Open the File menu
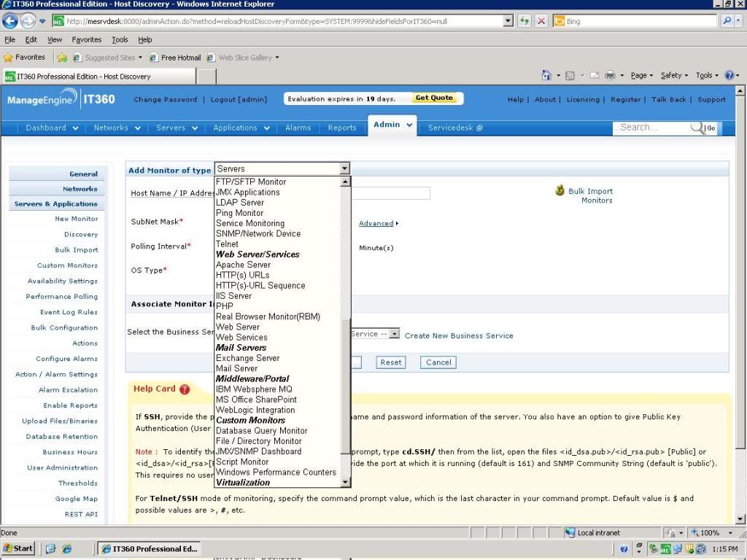Image resolution: width=747 pixels, height=560 pixels. 9,39
